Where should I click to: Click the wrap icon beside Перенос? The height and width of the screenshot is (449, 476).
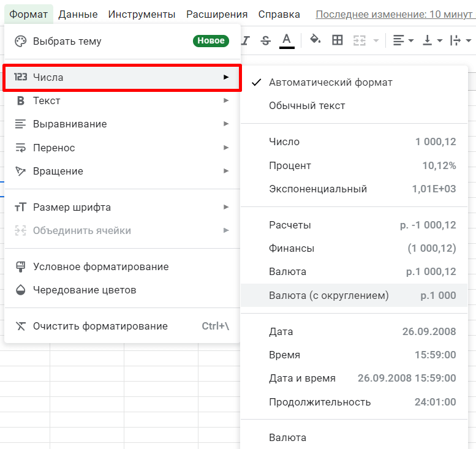(21, 148)
